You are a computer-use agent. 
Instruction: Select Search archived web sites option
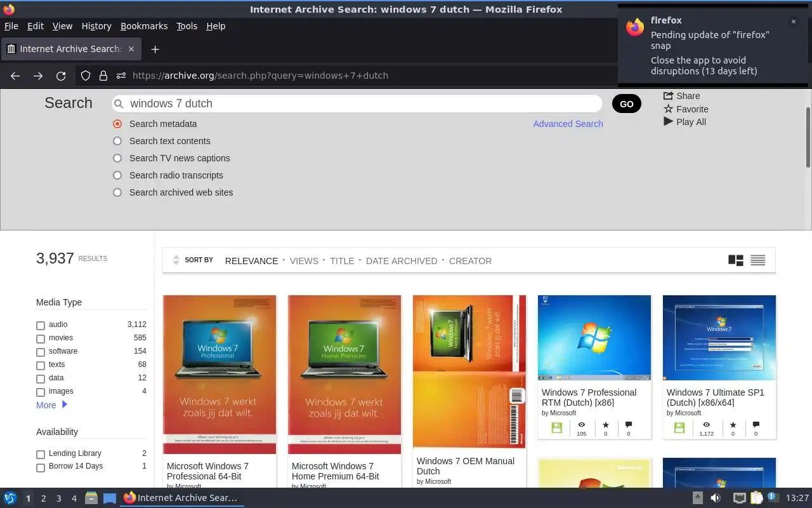[x=117, y=192]
